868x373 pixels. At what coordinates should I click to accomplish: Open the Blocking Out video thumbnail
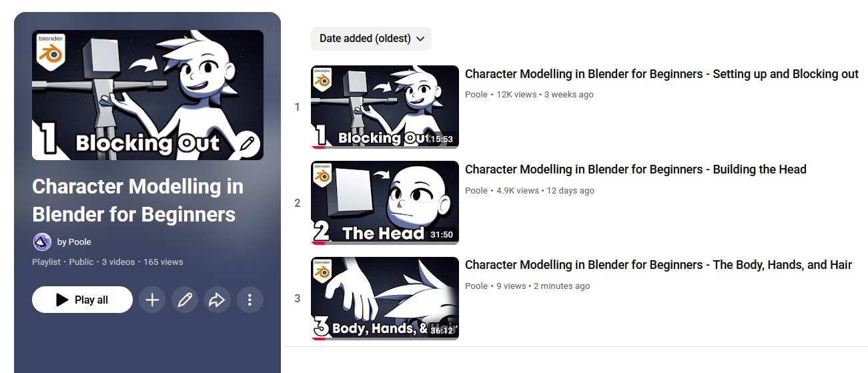pyautogui.click(x=385, y=107)
